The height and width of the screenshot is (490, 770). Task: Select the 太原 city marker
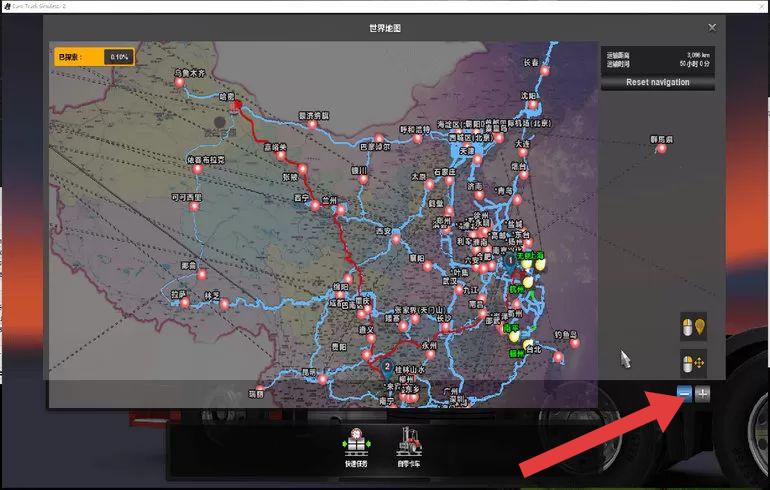tap(430, 185)
